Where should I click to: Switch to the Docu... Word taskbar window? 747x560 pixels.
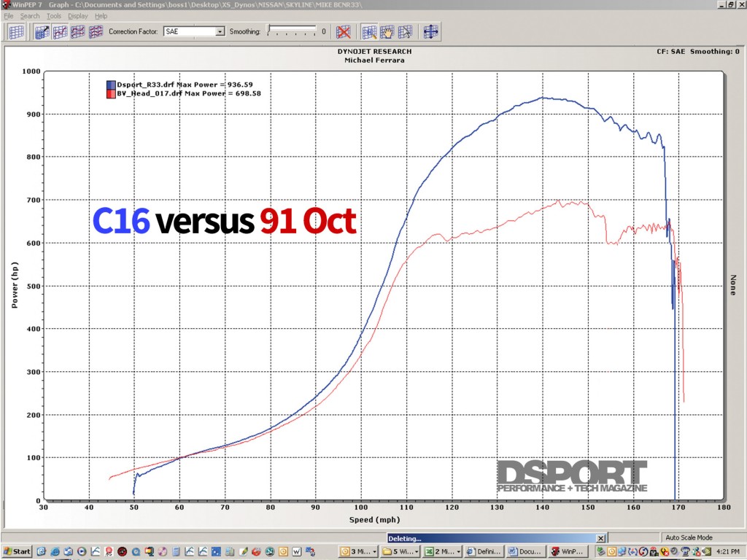525,551
